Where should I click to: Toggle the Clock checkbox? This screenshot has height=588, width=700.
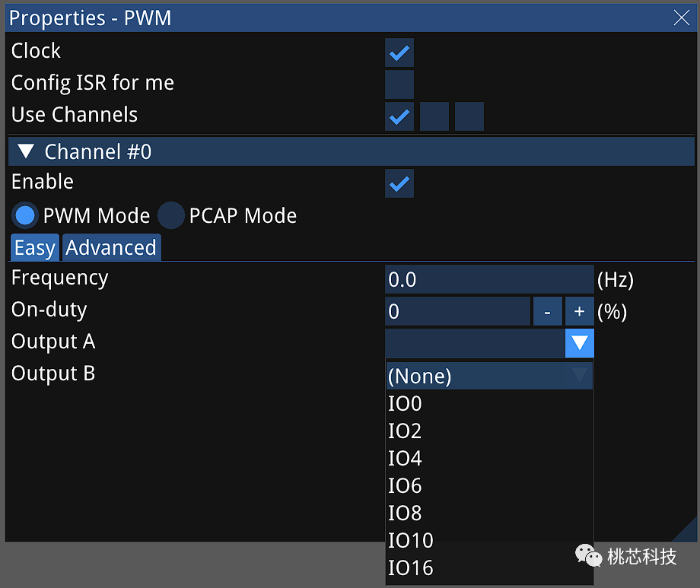click(399, 52)
